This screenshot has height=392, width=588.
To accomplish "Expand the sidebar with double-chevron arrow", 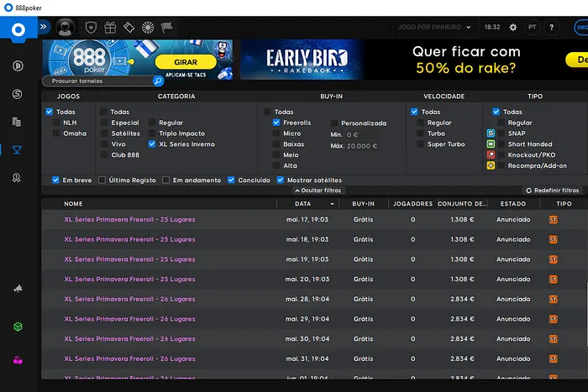I will coord(44,27).
